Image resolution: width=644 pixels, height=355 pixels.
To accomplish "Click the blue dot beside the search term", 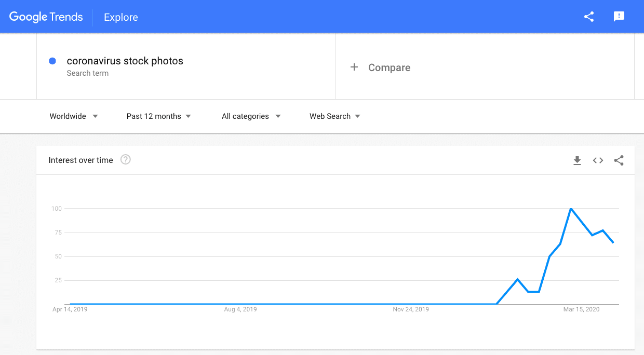I will point(52,61).
